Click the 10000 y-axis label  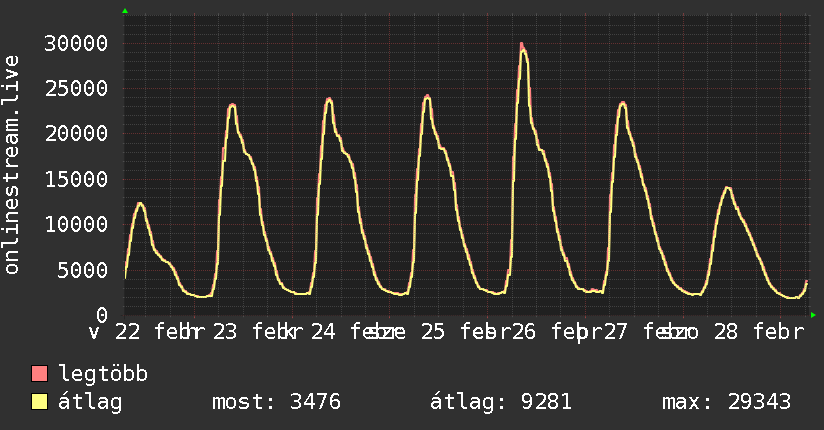click(76, 224)
